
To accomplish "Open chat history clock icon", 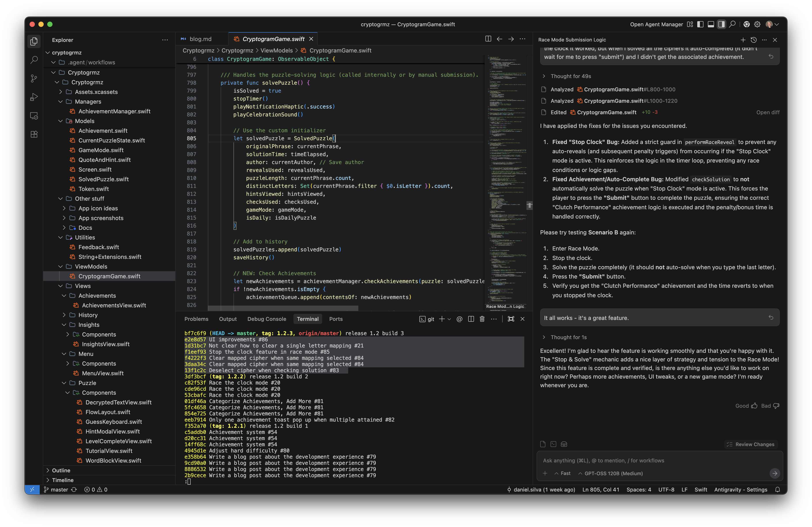I will pyautogui.click(x=754, y=40).
